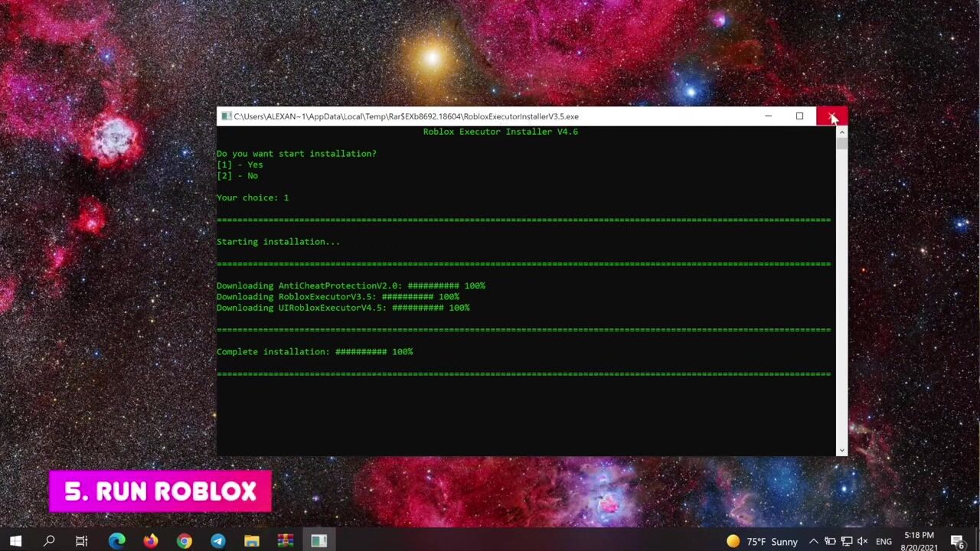The height and width of the screenshot is (551, 980).
Task: Click the network status tray icon
Action: click(846, 542)
